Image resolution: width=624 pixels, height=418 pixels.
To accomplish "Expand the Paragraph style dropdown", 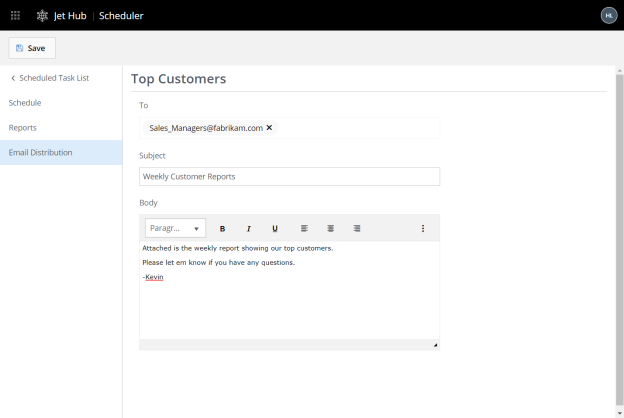I will tap(176, 228).
